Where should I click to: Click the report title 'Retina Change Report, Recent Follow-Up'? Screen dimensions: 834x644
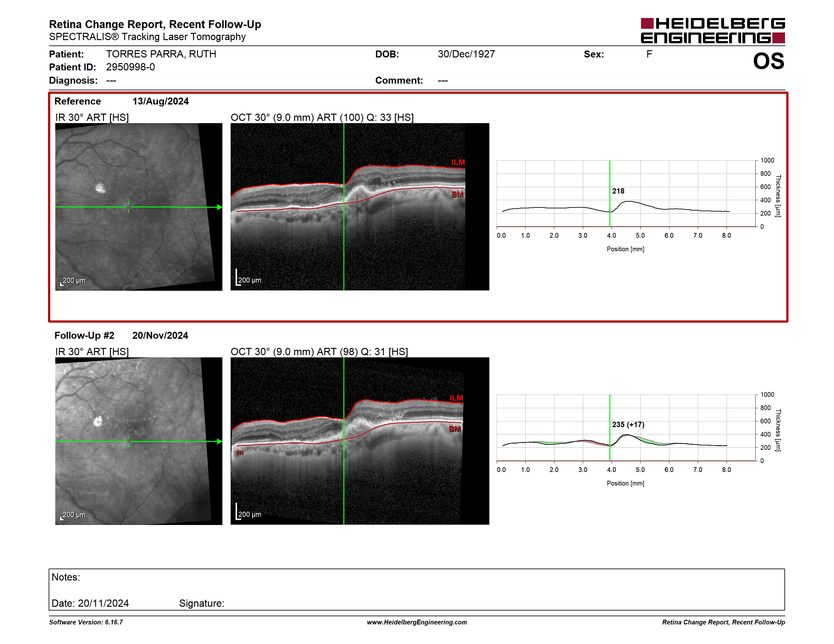click(155, 24)
